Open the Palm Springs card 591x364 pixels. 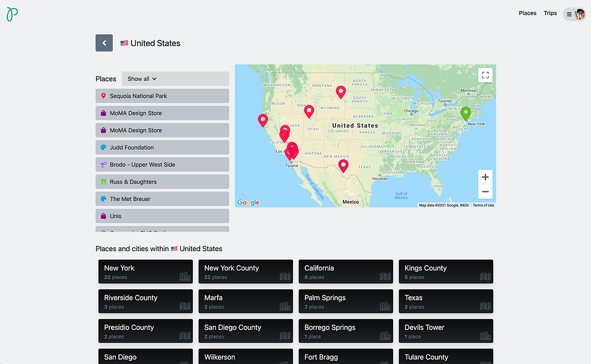[346, 301]
